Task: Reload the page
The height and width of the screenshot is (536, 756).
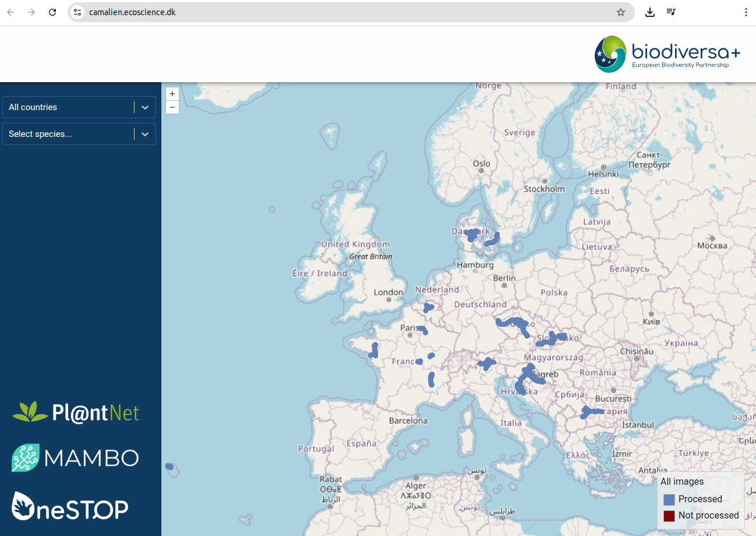Action: coord(52,12)
